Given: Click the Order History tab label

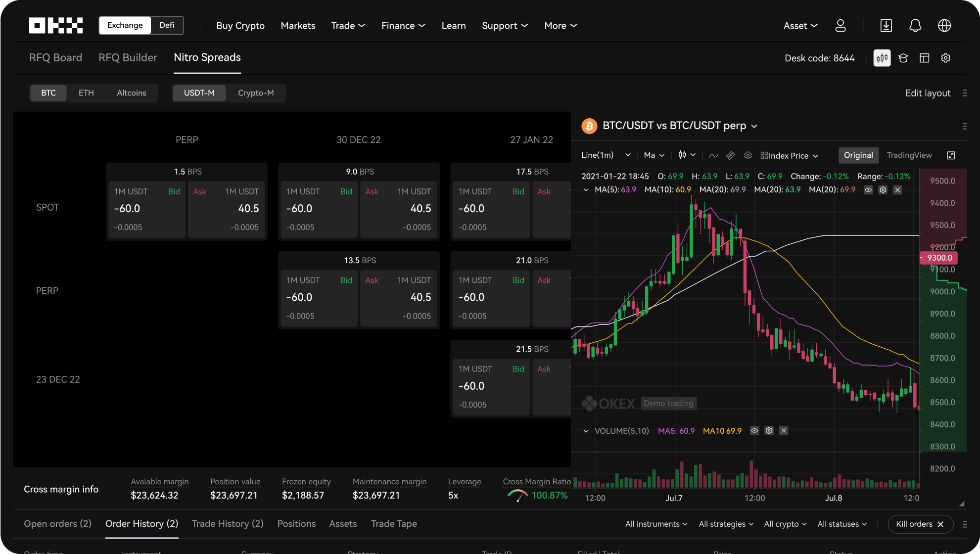Looking at the screenshot, I should pos(142,524).
